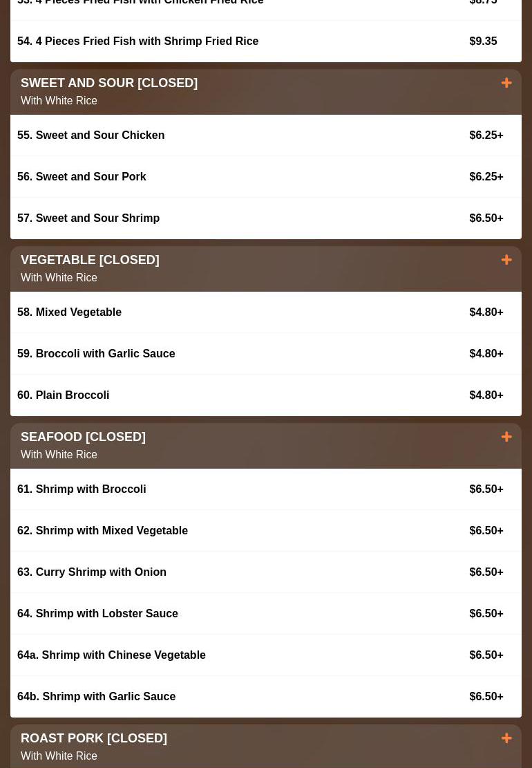The image size is (532, 768).
Task: Select 61. Shrimp with Broccoli
Action: tap(82, 489)
